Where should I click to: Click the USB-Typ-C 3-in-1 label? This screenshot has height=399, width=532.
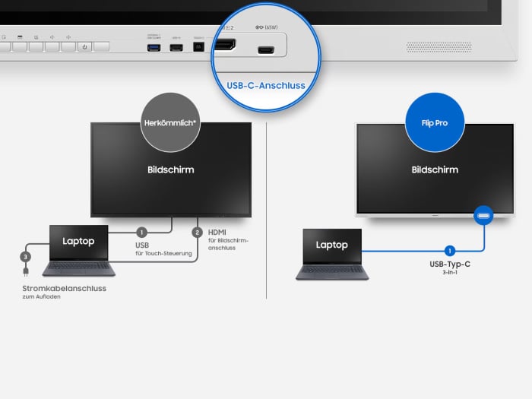(449, 268)
